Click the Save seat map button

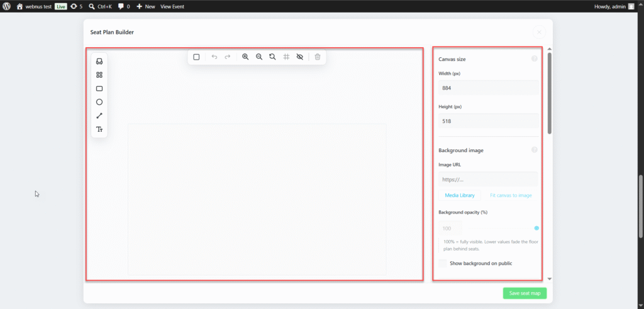point(525,293)
